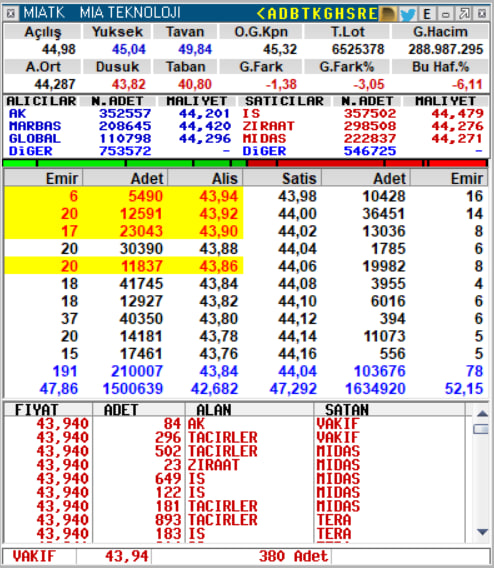Click the small x icon left of MIATK
The width and height of the screenshot is (494, 568).
pyautogui.click(x=11, y=14)
